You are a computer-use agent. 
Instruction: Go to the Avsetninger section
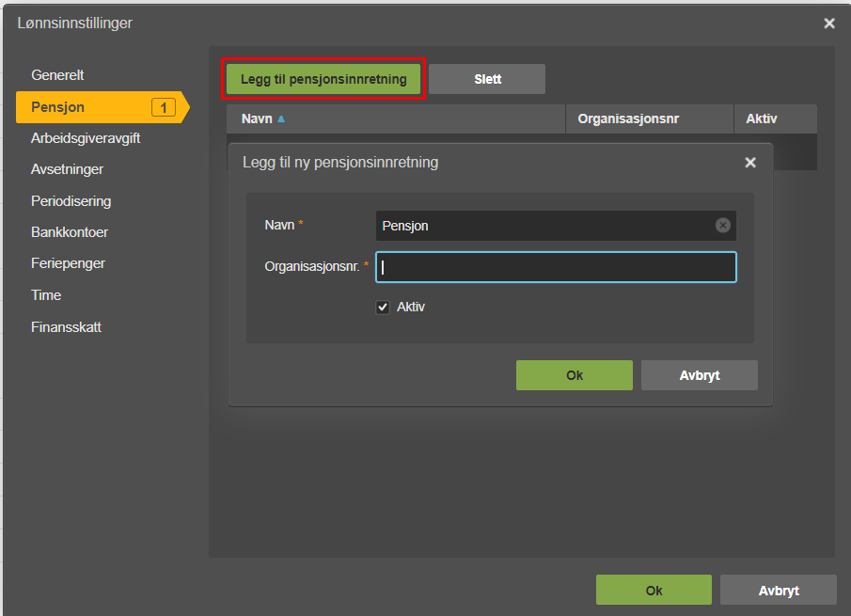[x=68, y=169]
